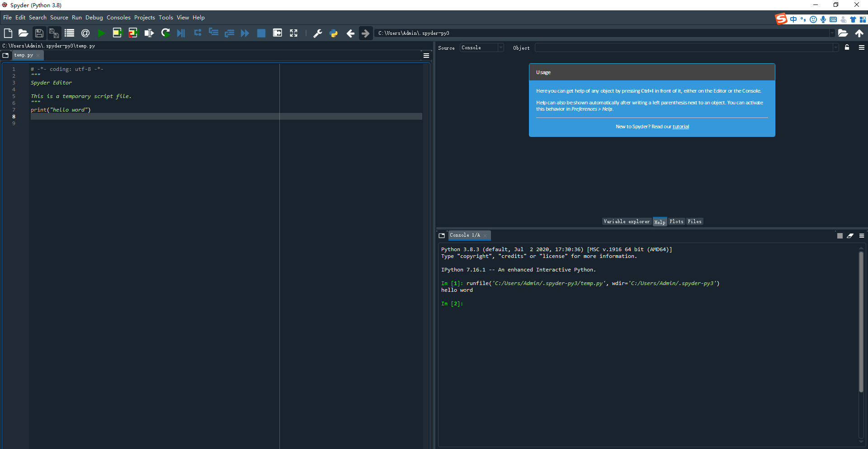The height and width of the screenshot is (449, 868).
Task: Re-run the last script icon
Action: [165, 33]
